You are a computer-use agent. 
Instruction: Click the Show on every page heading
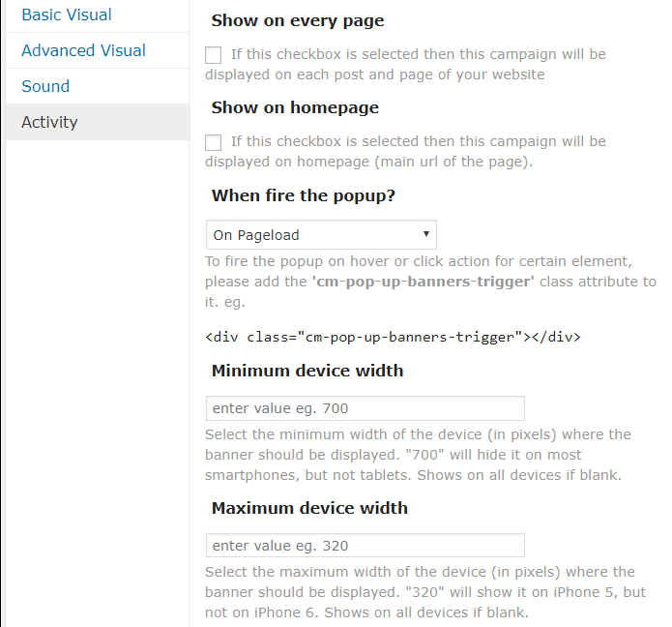click(297, 20)
